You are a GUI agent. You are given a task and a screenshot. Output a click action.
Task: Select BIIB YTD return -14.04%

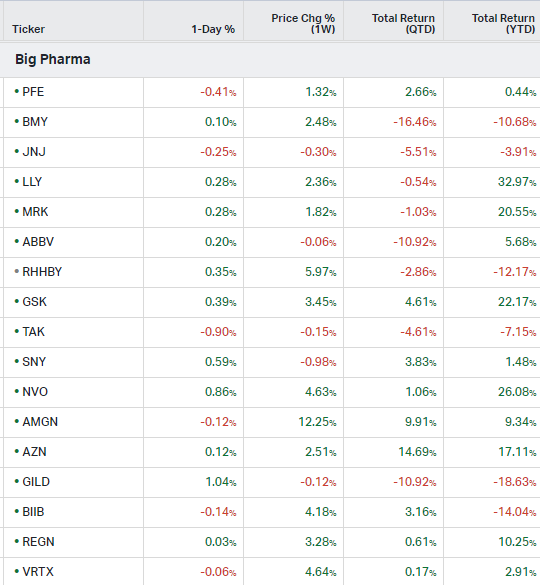point(515,512)
